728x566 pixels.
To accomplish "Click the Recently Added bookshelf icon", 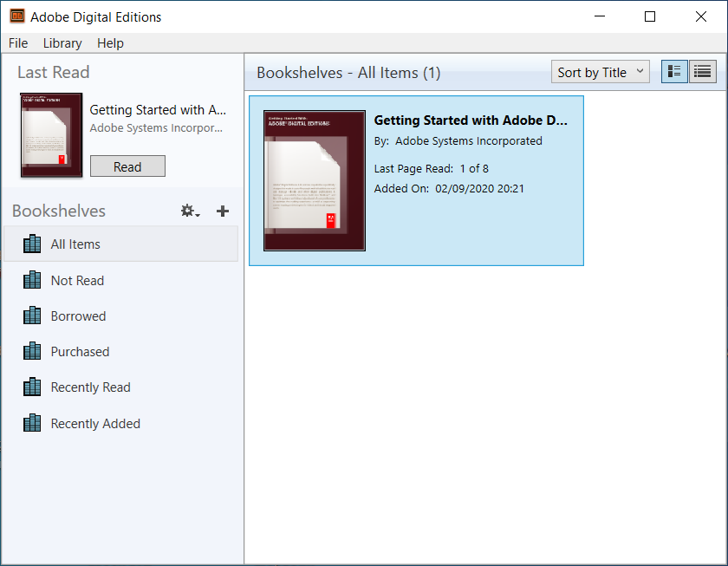I will 32,423.
